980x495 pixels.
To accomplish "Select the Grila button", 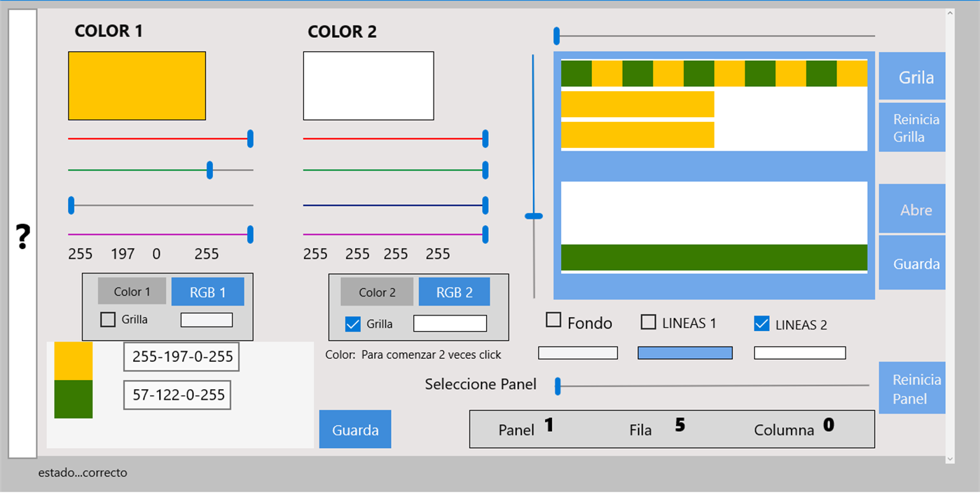I will point(911,76).
